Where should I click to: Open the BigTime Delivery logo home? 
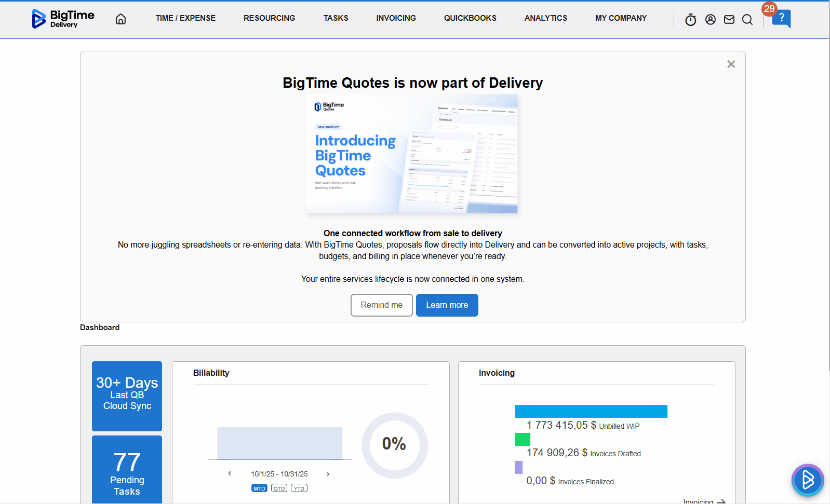[x=63, y=19]
